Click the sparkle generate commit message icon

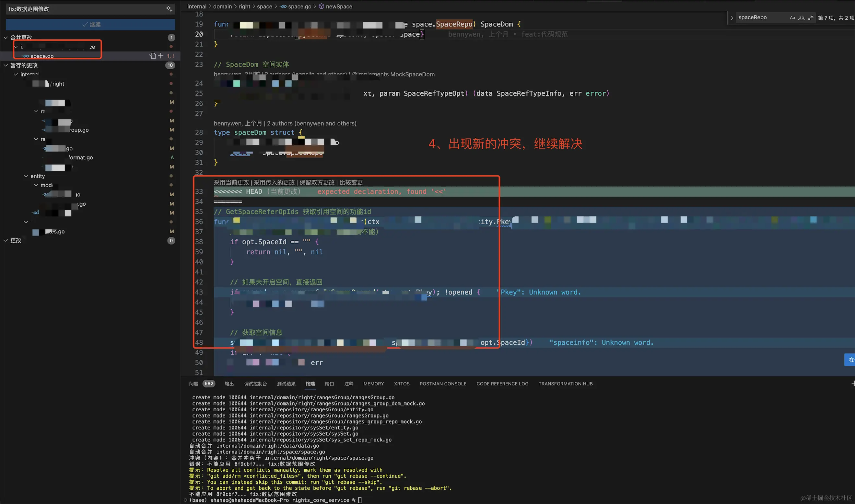coord(169,9)
